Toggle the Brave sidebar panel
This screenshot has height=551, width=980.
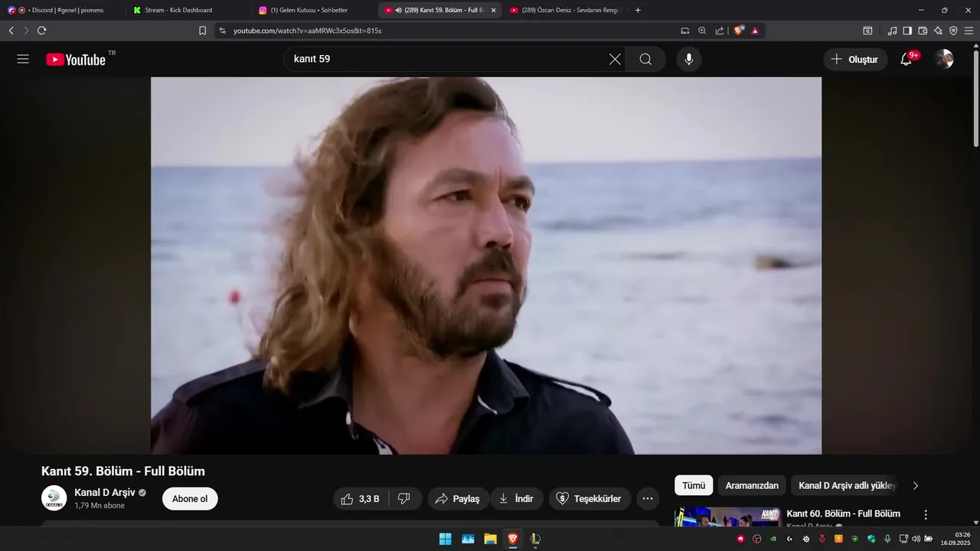tap(907, 31)
